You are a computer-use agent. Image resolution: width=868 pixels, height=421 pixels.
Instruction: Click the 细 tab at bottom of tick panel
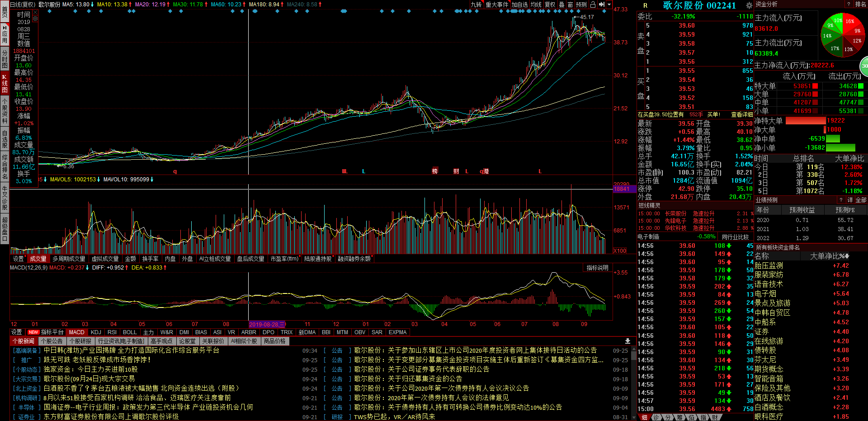click(644, 417)
